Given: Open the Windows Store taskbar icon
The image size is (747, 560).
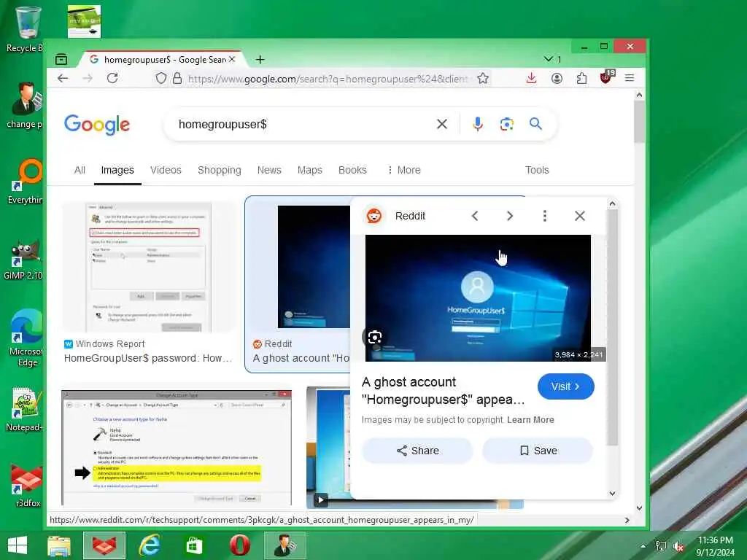Looking at the screenshot, I should point(193,545).
